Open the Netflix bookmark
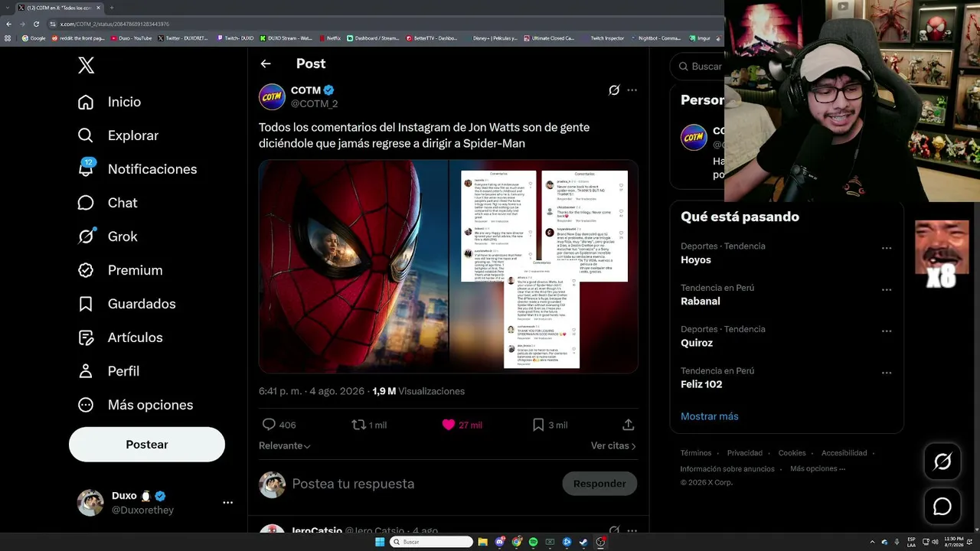Screen dimensions: 980x551 329,38
